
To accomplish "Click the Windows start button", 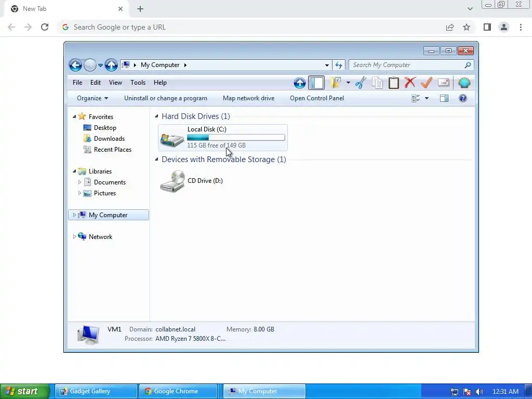I will coord(25,391).
